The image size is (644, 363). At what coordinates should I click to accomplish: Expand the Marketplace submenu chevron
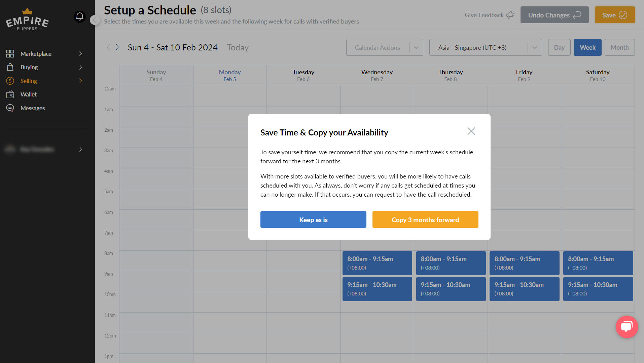(x=80, y=54)
